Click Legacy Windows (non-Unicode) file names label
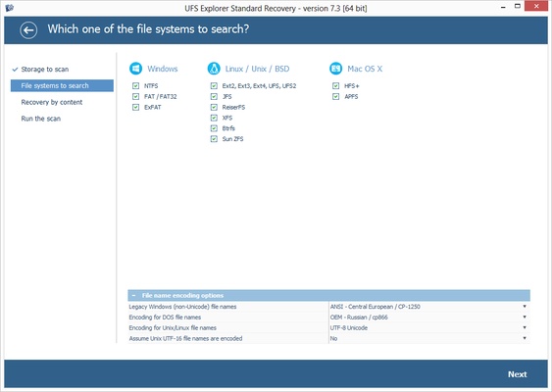This screenshot has width=552, height=392. (182, 307)
